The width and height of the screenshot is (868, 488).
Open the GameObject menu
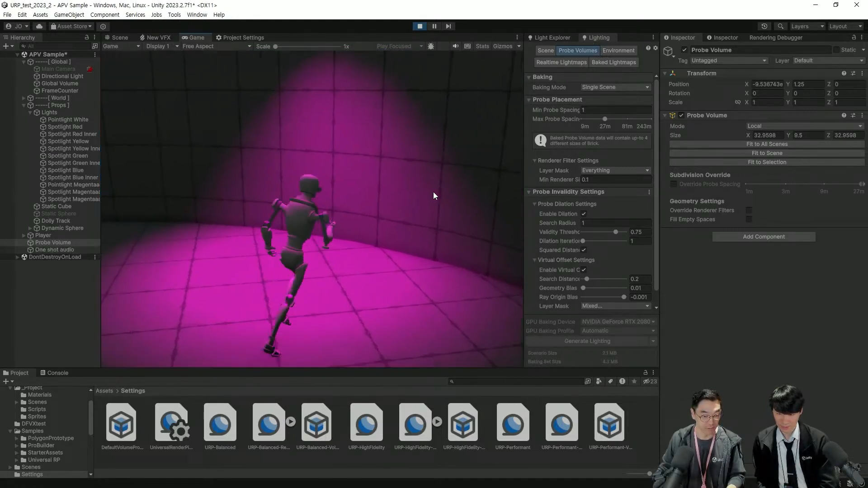click(69, 14)
